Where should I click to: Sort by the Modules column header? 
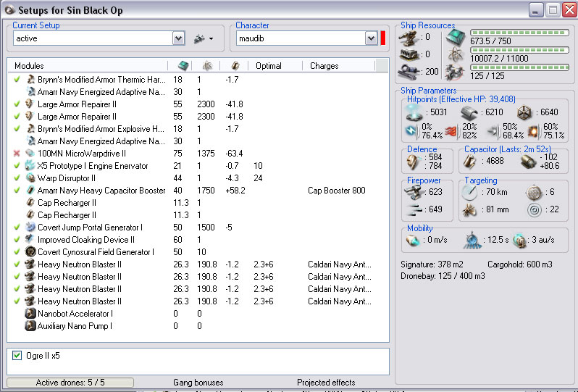tap(29, 65)
